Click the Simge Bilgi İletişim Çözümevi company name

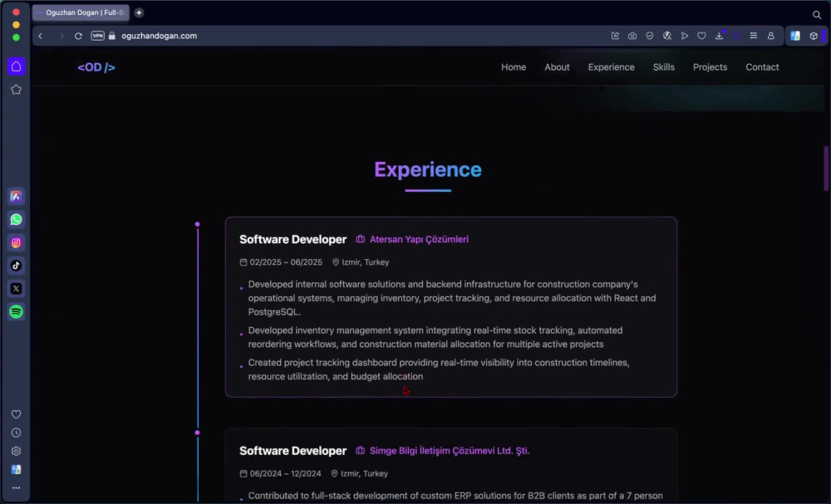450,451
